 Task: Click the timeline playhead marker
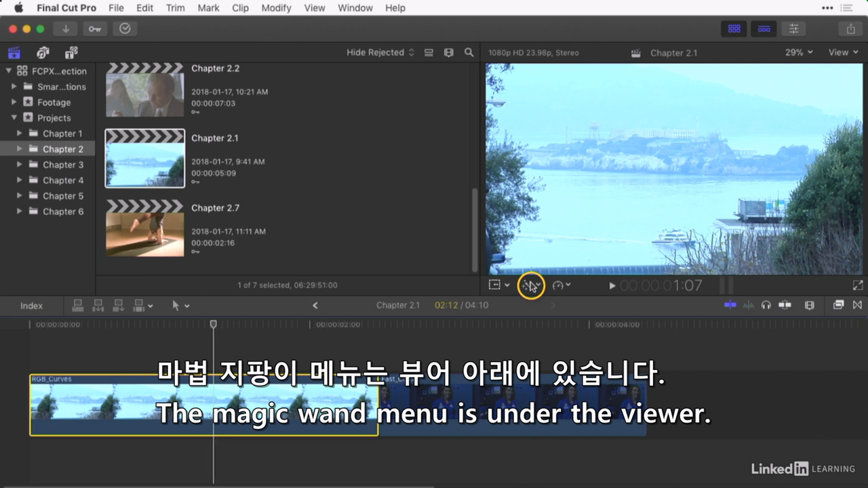tap(213, 325)
